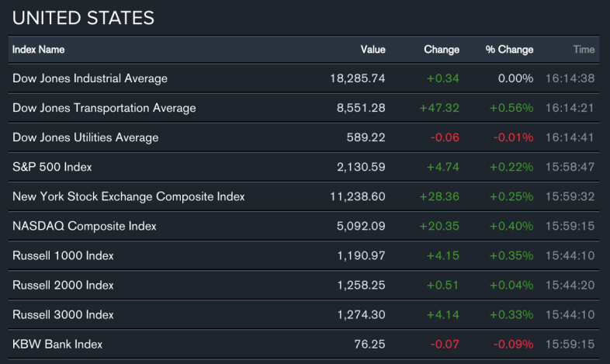
Task: Click the percent change 0.00%
Action: [x=515, y=78]
